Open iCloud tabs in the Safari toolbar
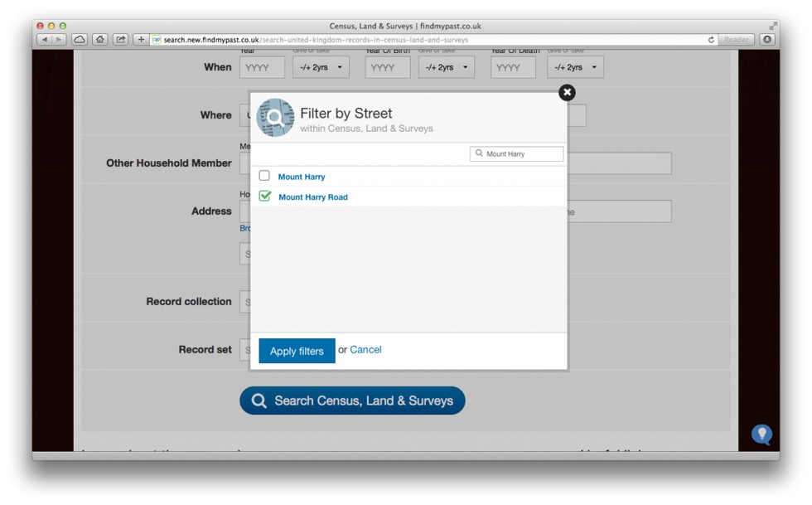The image size is (812, 505). 80,39
